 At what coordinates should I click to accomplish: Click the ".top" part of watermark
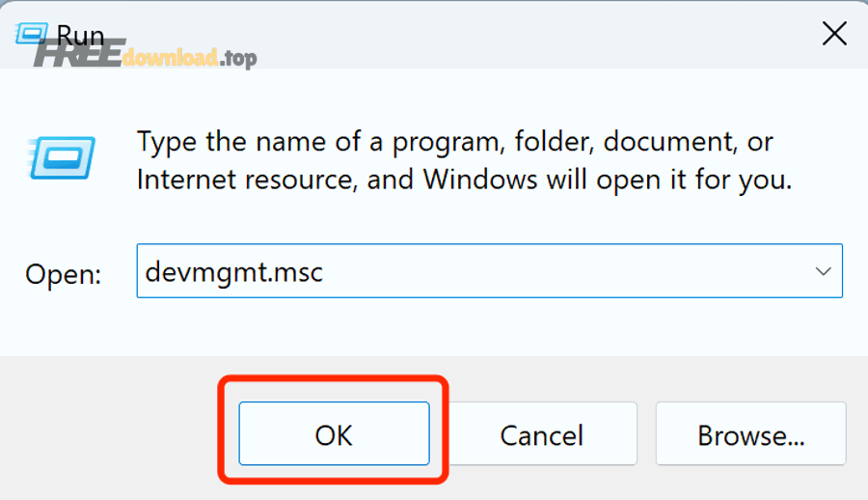238,58
